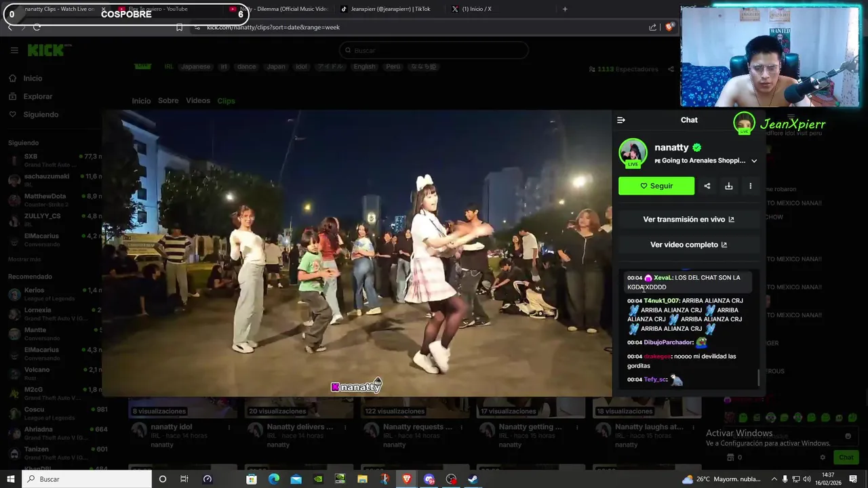This screenshot has height=488, width=868.
Task: Open Volcano recommended channel
Action: [53, 373]
